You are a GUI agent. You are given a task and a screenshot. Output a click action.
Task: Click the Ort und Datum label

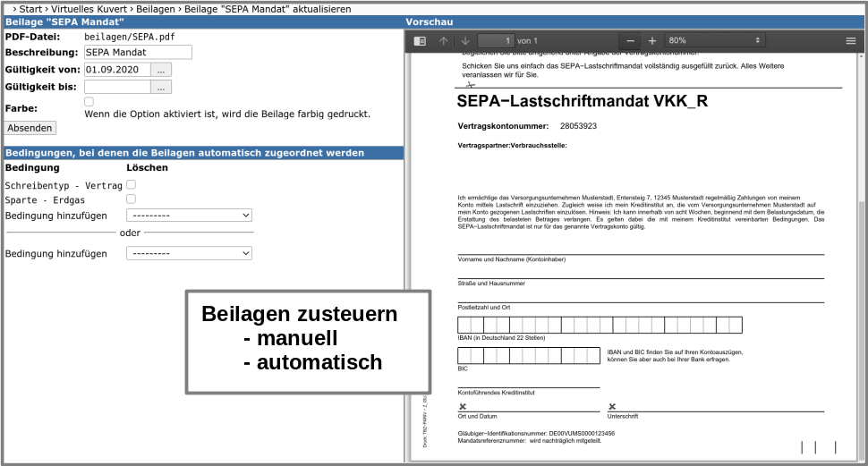477,416
